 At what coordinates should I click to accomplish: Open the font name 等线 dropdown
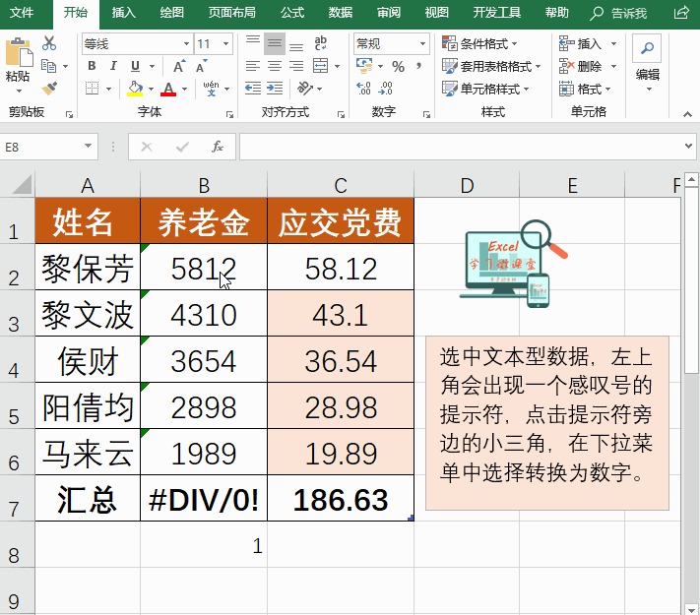[186, 43]
